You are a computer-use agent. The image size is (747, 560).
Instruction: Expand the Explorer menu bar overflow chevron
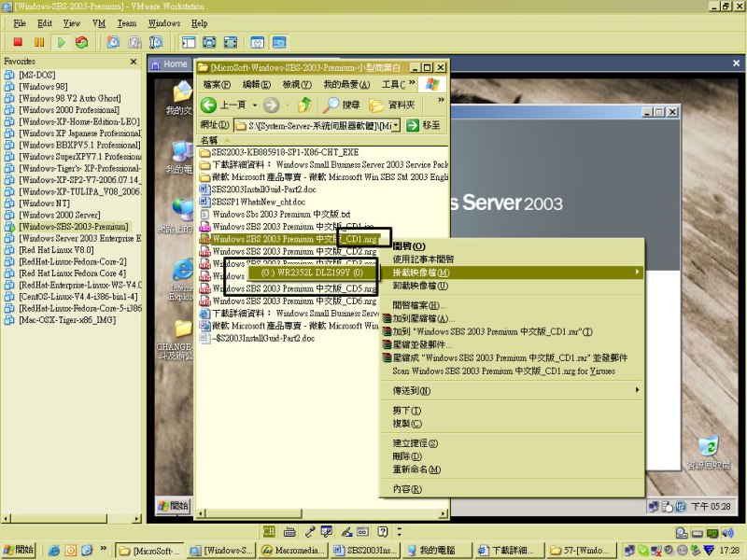pyautogui.click(x=412, y=83)
